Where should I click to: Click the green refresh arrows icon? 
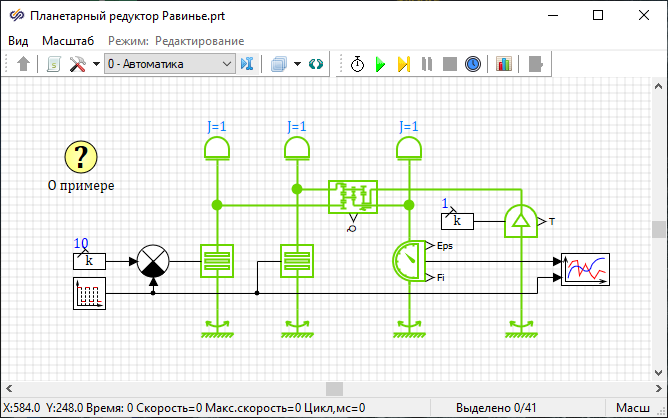[317, 64]
